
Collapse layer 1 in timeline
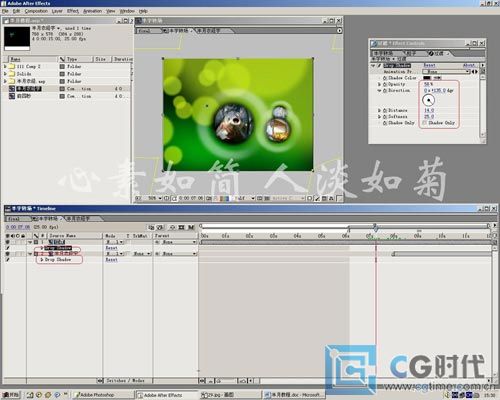click(30, 242)
